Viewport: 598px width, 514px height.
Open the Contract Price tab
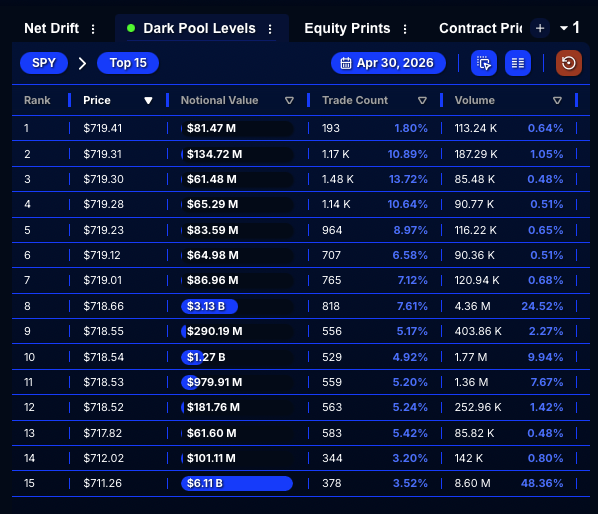481,28
